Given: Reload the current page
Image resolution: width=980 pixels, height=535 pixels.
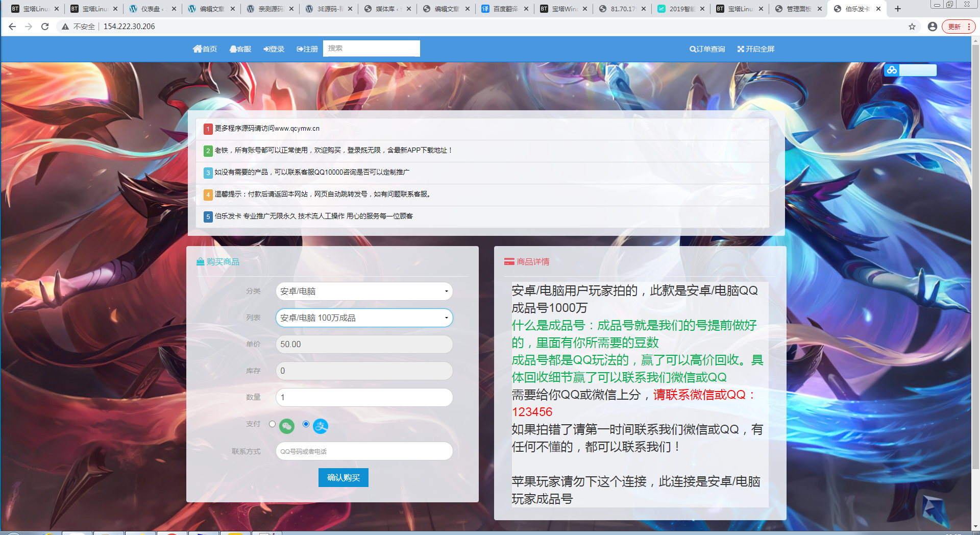Looking at the screenshot, I should (x=45, y=27).
